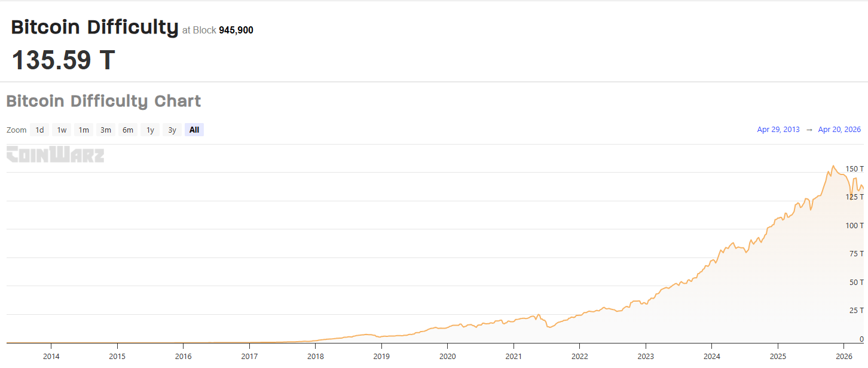The width and height of the screenshot is (868, 368).
Task: Click the block number 945,900
Action: 236,30
